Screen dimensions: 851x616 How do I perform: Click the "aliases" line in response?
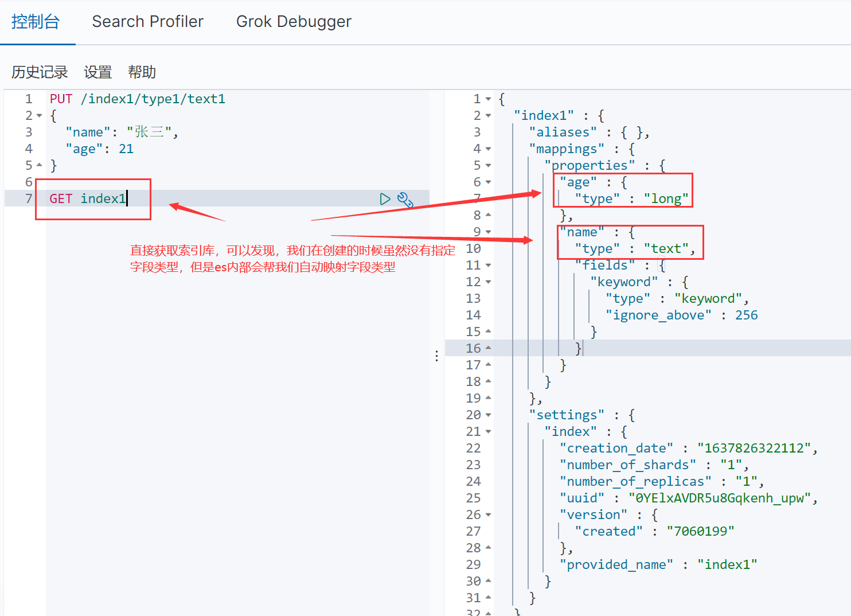pos(589,132)
